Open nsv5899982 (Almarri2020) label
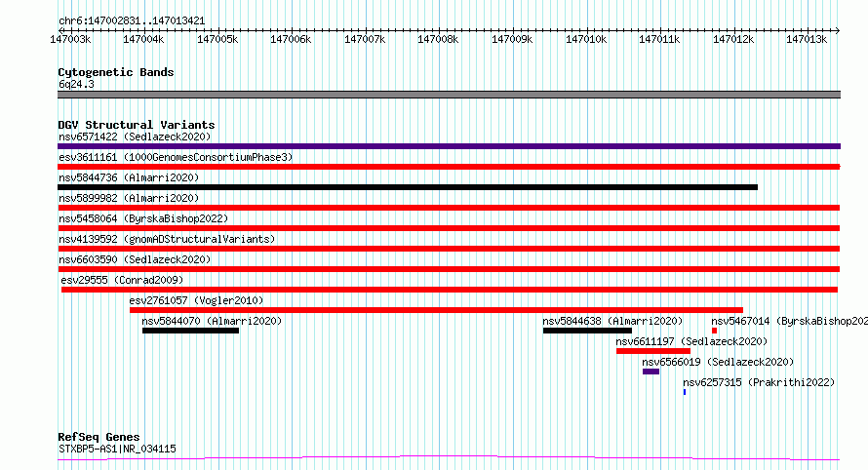Screen dimensions: 868x470 tap(129, 198)
